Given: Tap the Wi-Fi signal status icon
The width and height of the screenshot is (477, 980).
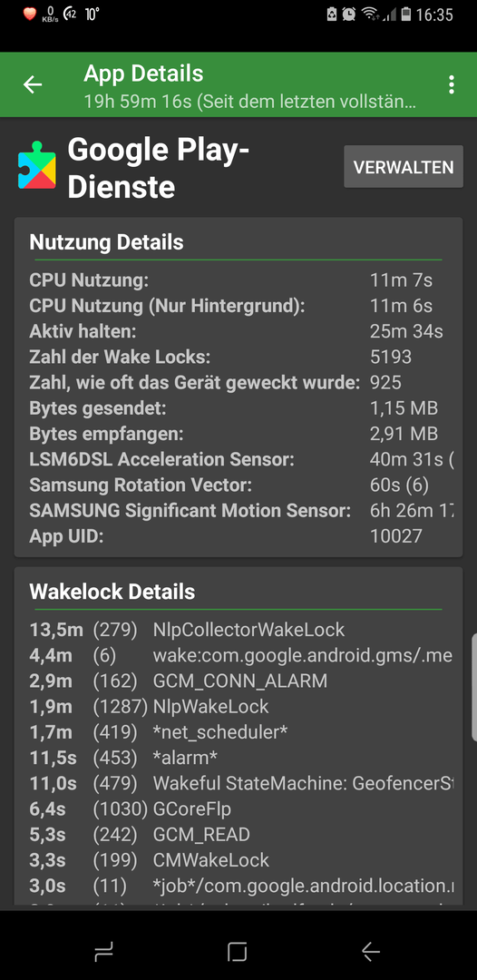Looking at the screenshot, I should pos(370,14).
